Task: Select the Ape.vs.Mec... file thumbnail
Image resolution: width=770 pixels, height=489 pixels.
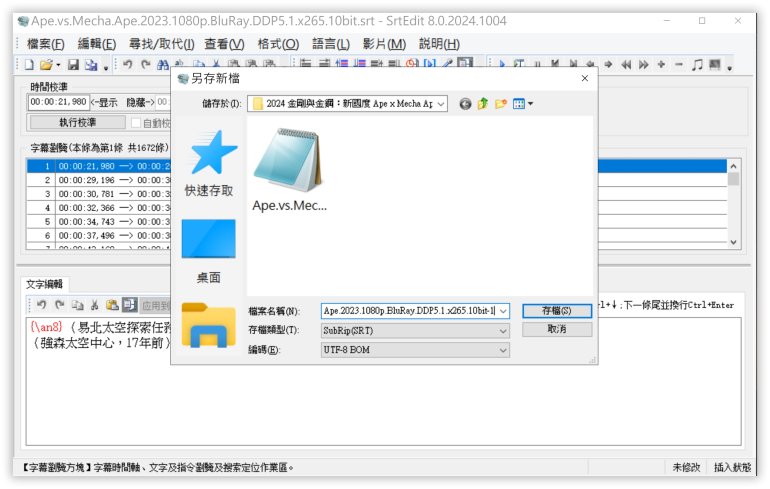Action: point(289,170)
